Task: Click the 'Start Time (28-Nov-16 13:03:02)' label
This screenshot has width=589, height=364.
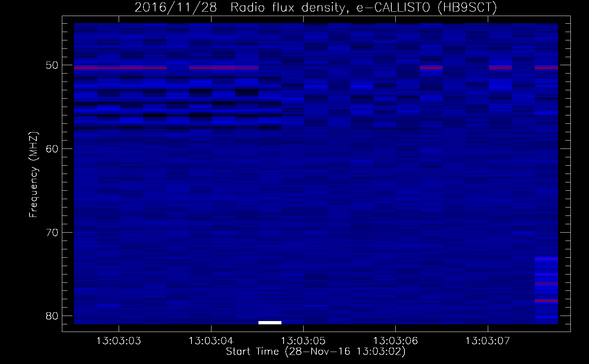Action: (316, 352)
